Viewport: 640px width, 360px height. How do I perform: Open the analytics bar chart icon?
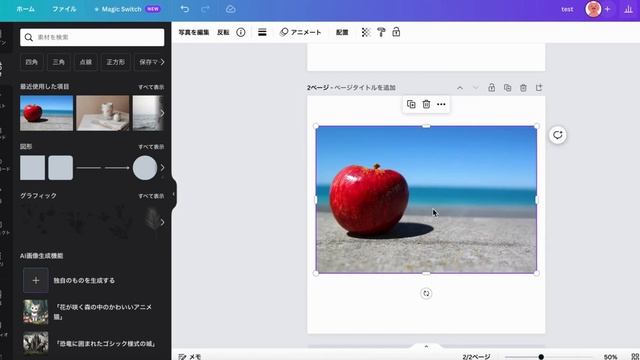629,9
